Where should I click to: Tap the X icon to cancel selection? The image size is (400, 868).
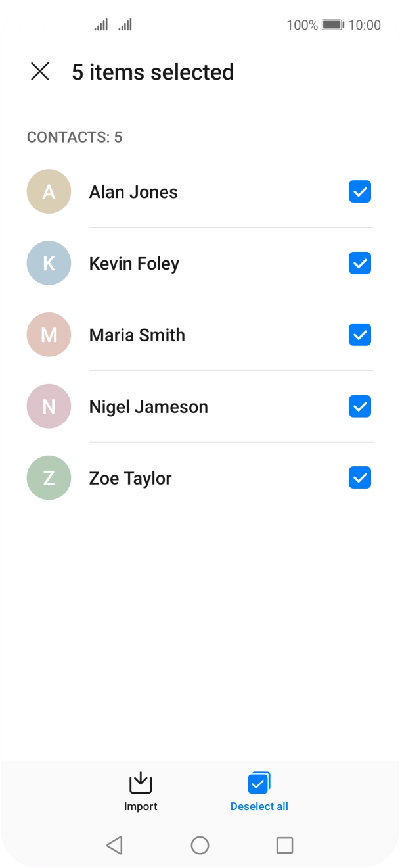click(x=40, y=72)
